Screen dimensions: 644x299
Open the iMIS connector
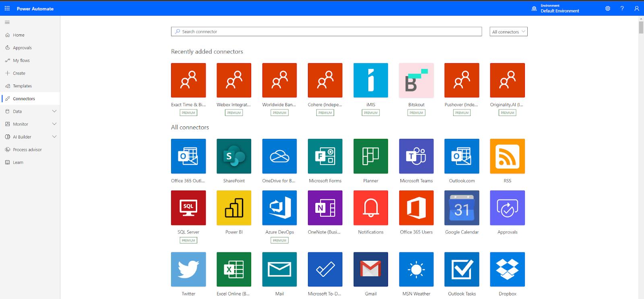tap(371, 80)
